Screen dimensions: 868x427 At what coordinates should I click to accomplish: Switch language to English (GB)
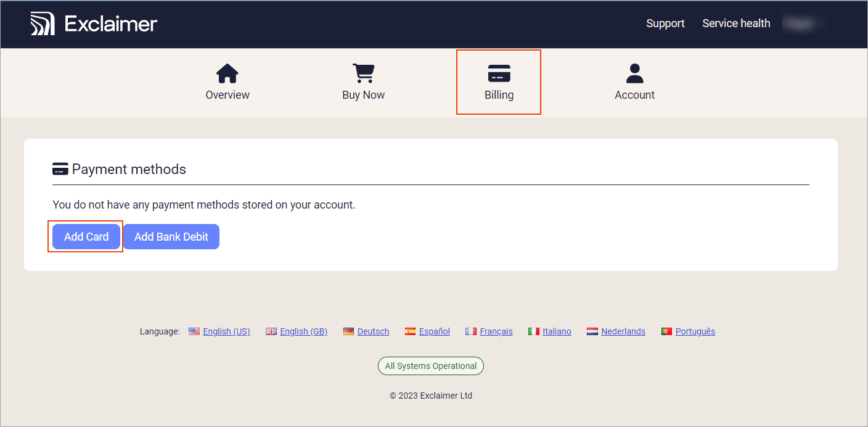303,331
